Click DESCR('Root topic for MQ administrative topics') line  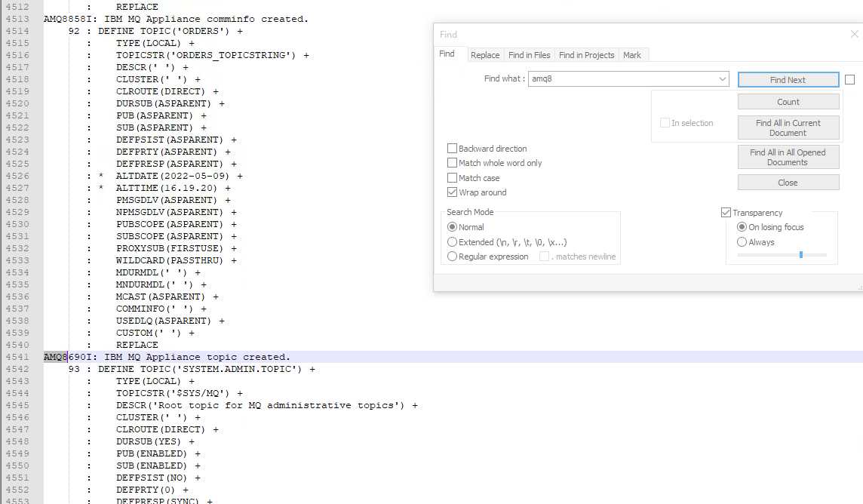pyautogui.click(x=260, y=405)
